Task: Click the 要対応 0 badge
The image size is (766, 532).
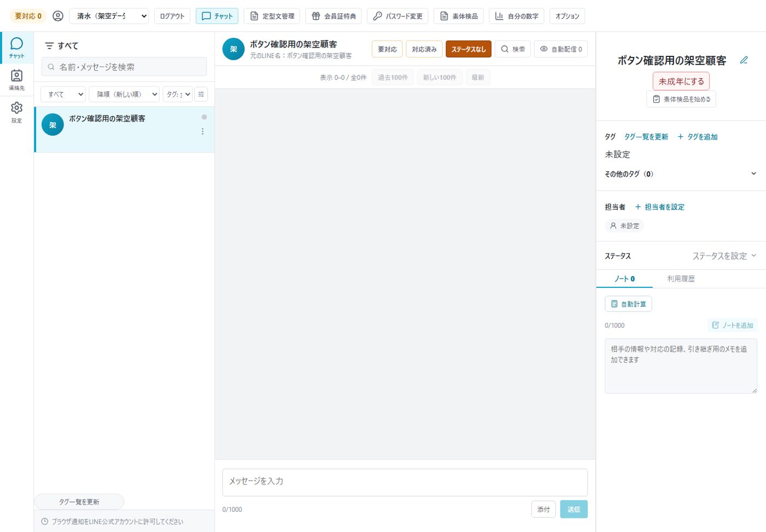Action: [x=28, y=16]
